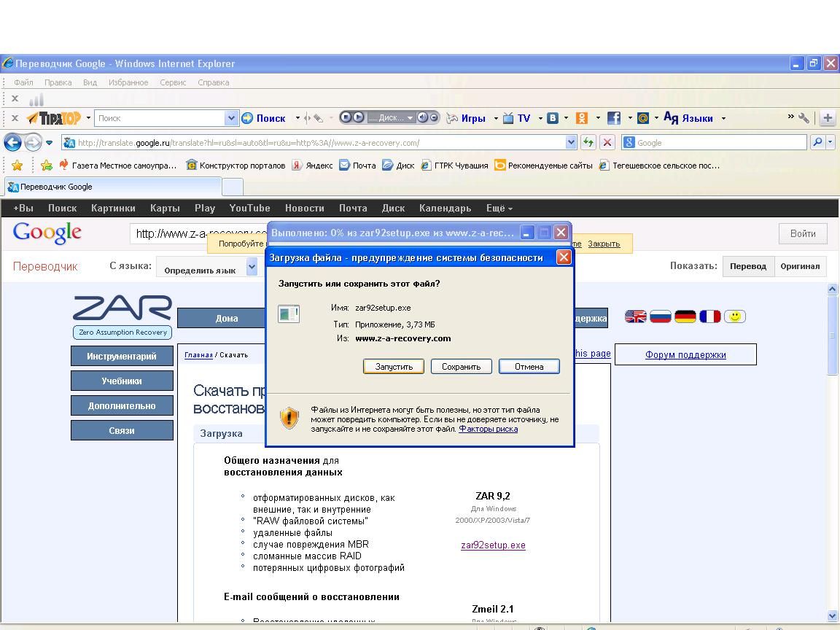This screenshot has height=630, width=840.
Task: Select the Перевод view button
Action: click(x=748, y=266)
